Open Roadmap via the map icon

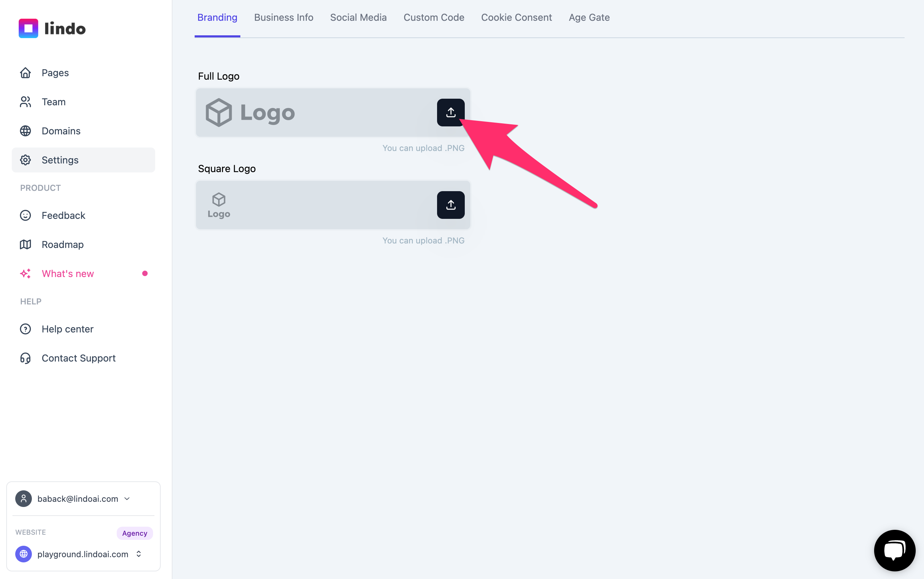[x=25, y=245]
